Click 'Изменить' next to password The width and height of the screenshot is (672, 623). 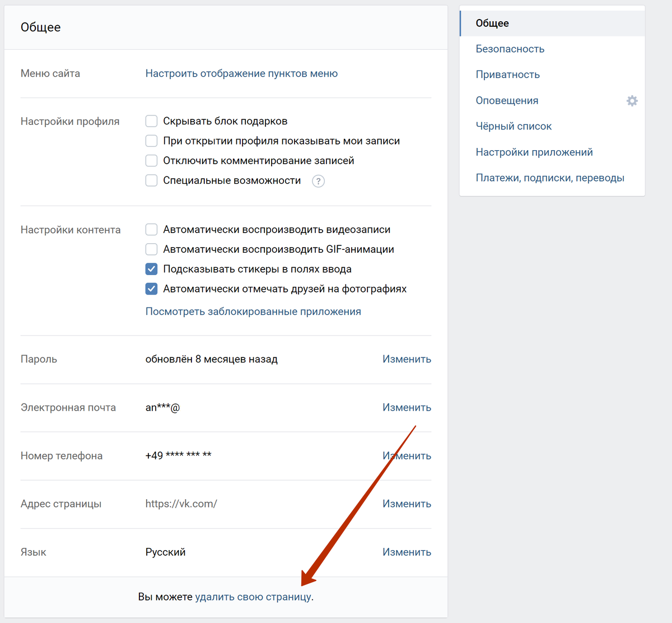(x=407, y=359)
